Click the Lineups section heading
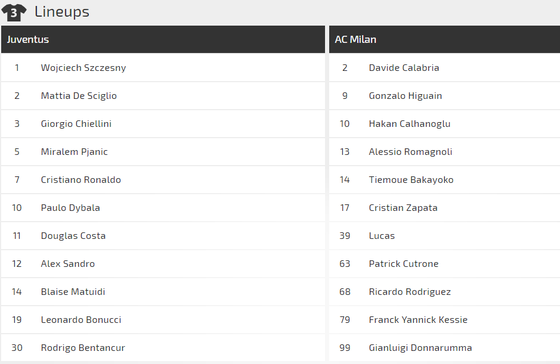 pos(62,12)
